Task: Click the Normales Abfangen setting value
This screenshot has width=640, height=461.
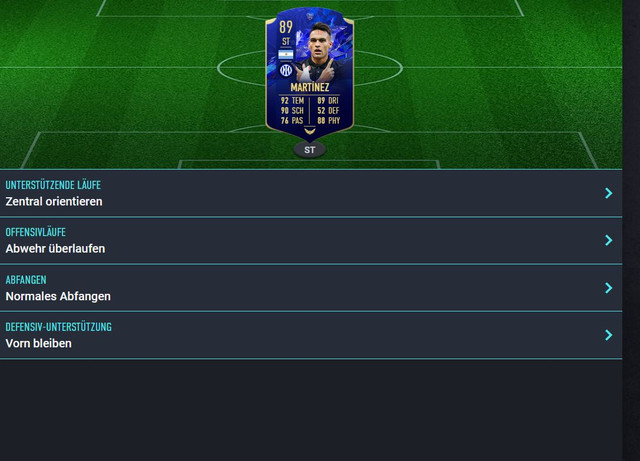Action: (x=58, y=296)
